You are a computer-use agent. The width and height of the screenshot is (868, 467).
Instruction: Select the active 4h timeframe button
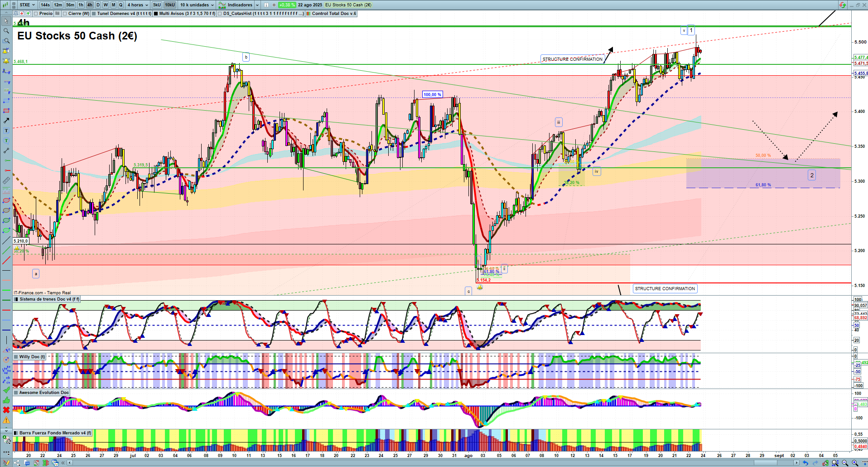90,5
